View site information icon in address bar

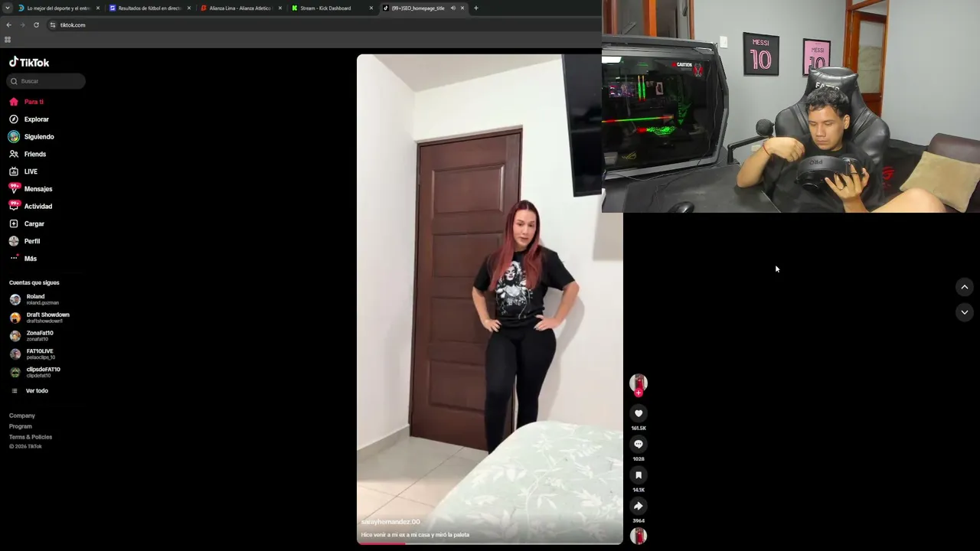(53, 25)
